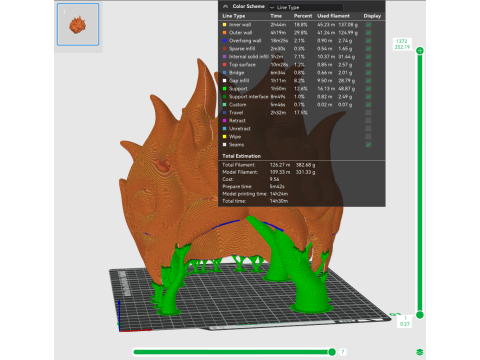The height and width of the screenshot is (360, 480).
Task: Collapse the Color Scheme panel arrow icon
Action: click(x=226, y=6)
